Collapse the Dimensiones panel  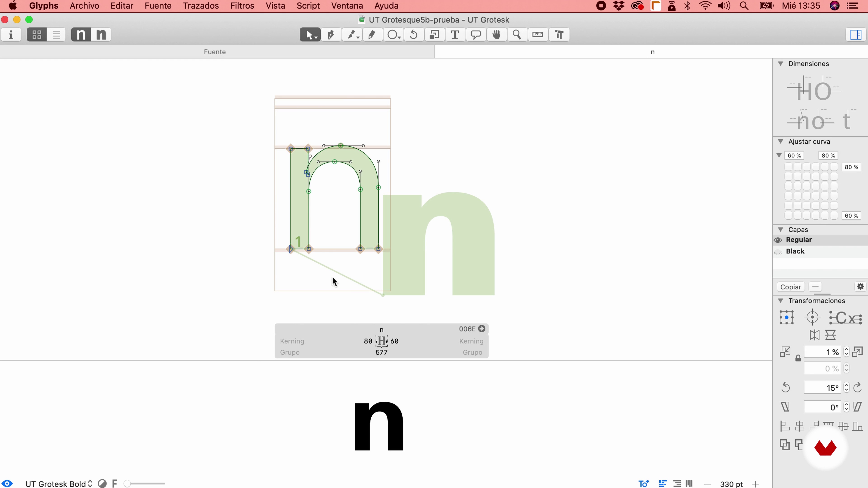point(780,64)
